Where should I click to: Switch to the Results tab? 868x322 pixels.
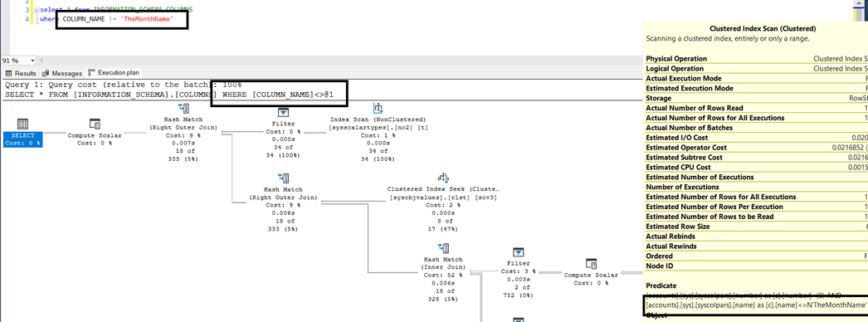point(21,73)
